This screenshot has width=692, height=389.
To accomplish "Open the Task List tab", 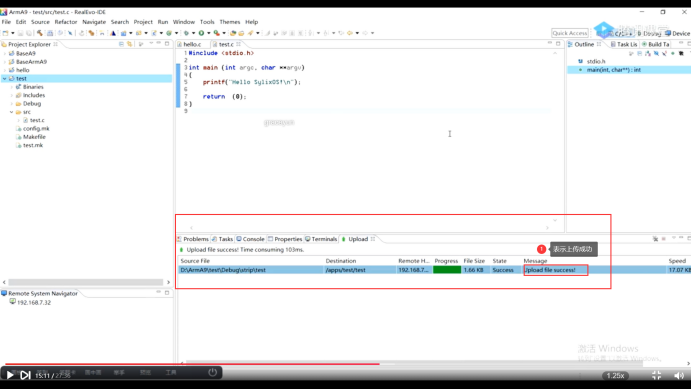I will click(x=624, y=44).
